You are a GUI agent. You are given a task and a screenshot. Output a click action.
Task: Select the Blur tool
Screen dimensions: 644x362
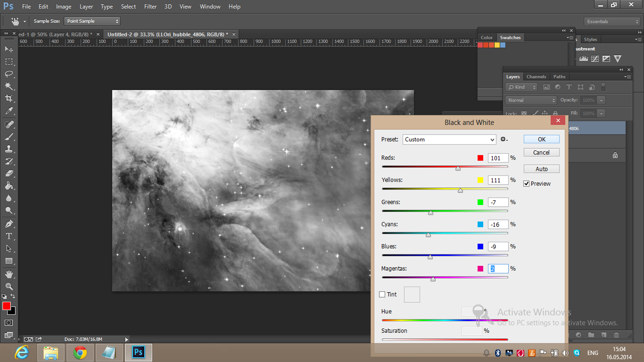[x=9, y=198]
